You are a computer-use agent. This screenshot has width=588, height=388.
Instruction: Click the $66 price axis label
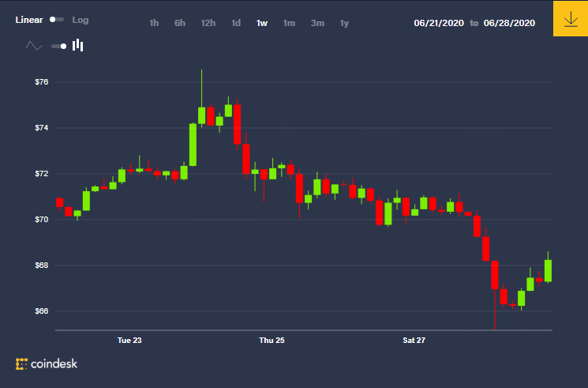42,311
